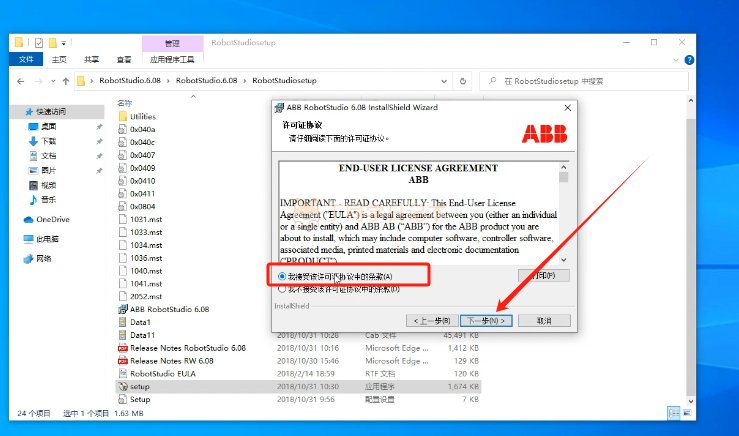This screenshot has height=436, width=739.
Task: Select RobotStudio EULA document icon
Action: 123,374
